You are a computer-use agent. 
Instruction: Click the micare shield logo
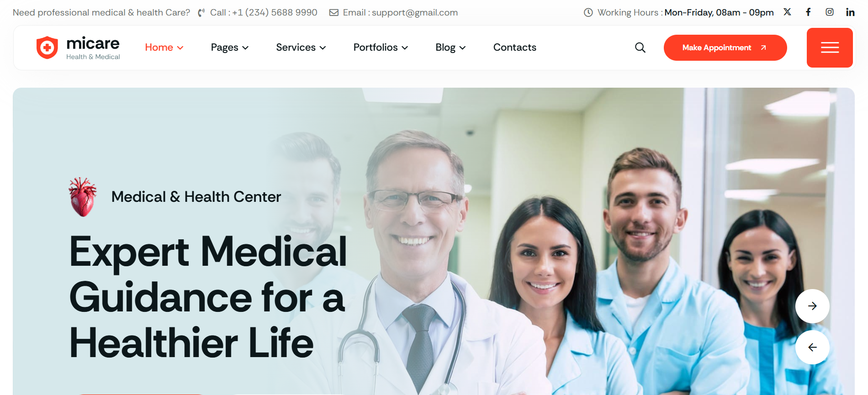point(47,47)
